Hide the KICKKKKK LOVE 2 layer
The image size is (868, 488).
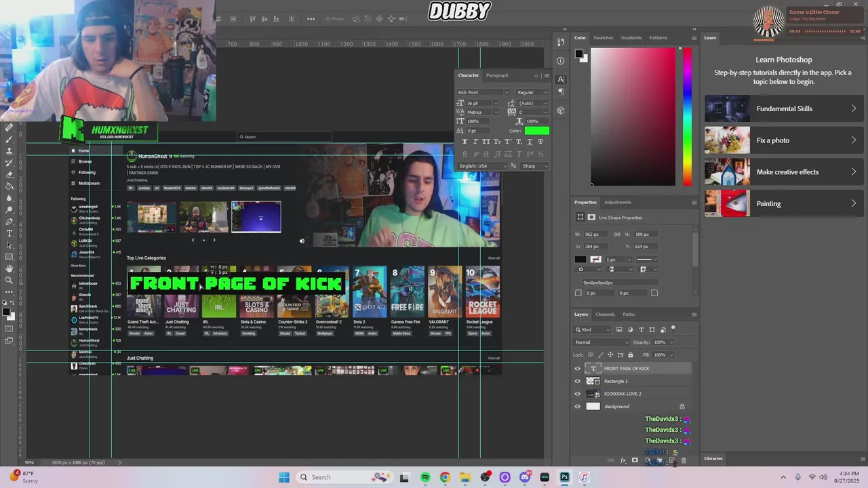tap(577, 394)
